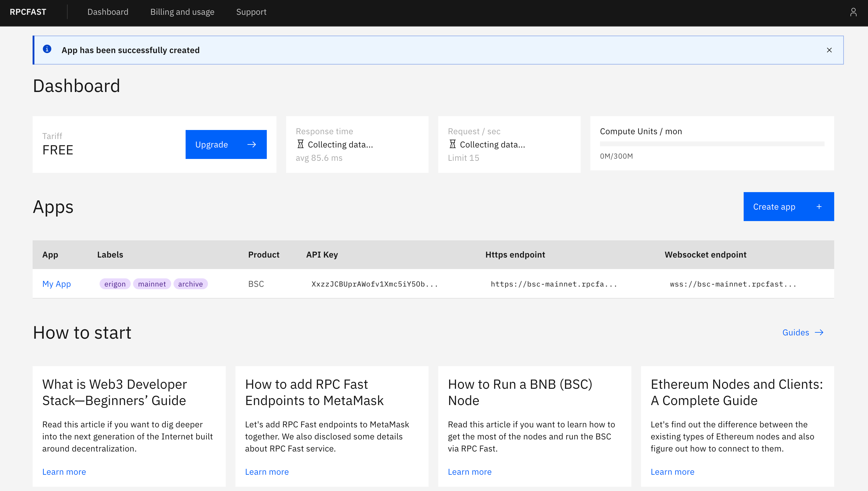Screen dimensions: 868x491
Task: Click the hourglass icon under Response time
Action: (300, 144)
